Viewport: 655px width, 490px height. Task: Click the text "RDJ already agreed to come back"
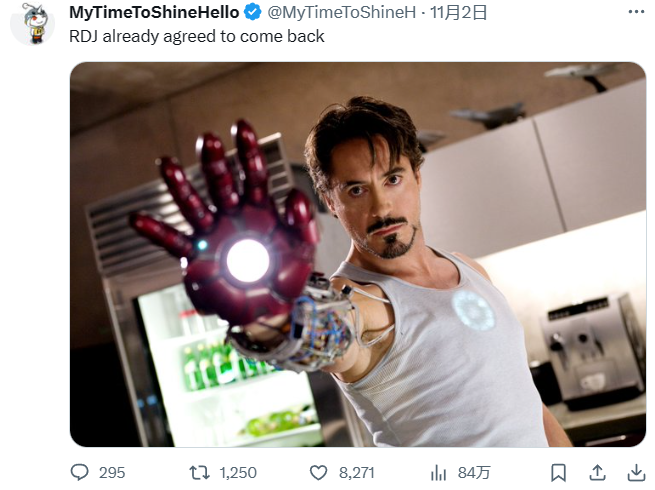(x=197, y=36)
